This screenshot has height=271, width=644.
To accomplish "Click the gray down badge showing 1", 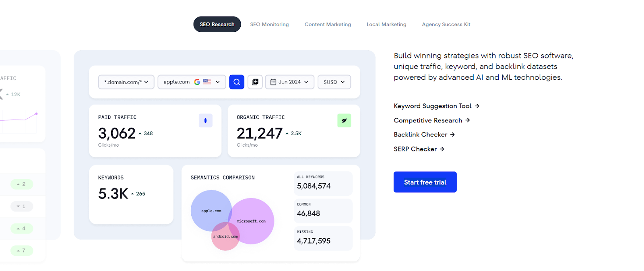I will coord(21,206).
